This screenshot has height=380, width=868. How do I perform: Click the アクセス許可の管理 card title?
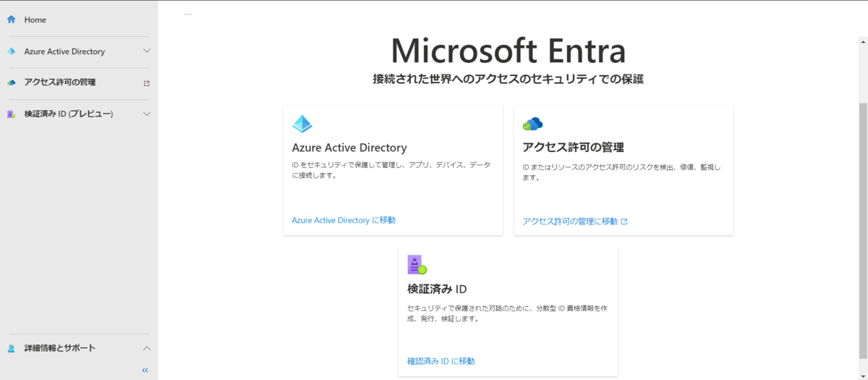[x=573, y=148]
